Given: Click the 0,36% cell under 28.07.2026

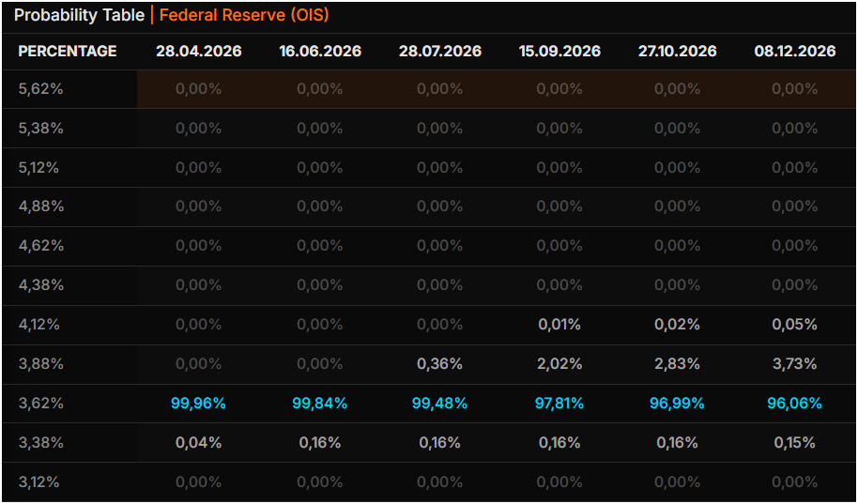Looking at the screenshot, I should [439, 363].
